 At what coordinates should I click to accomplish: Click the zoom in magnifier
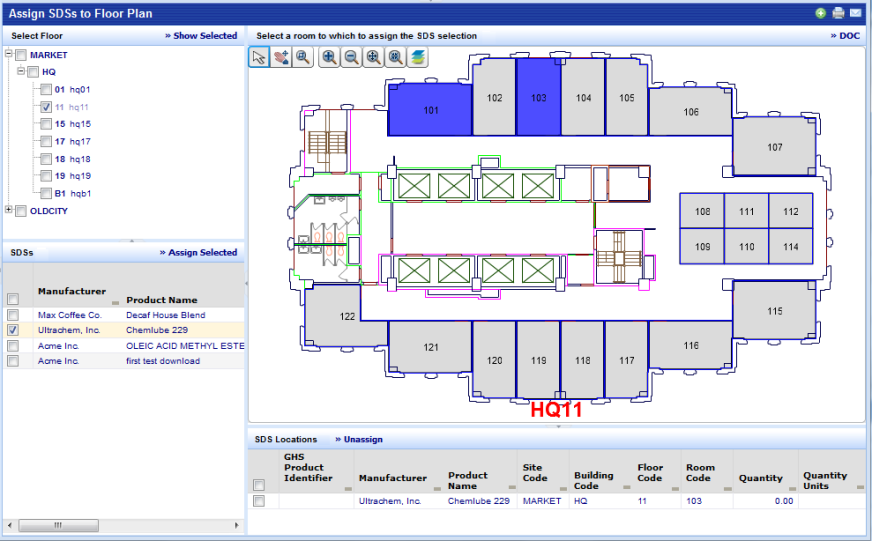coord(329,58)
